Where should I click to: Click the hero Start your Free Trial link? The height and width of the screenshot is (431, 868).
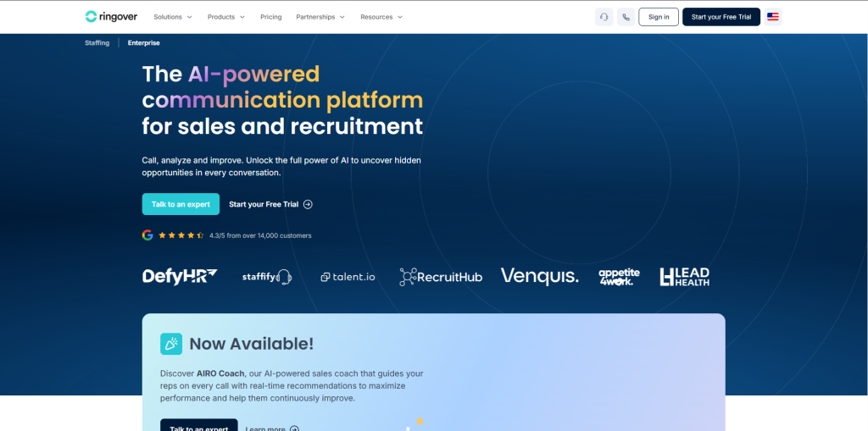(x=270, y=204)
